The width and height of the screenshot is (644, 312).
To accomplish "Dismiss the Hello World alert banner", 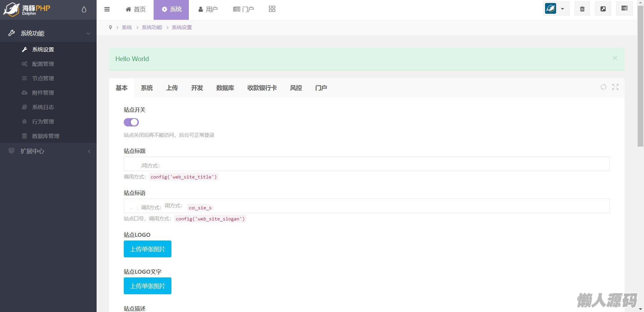I will pos(615,58).
